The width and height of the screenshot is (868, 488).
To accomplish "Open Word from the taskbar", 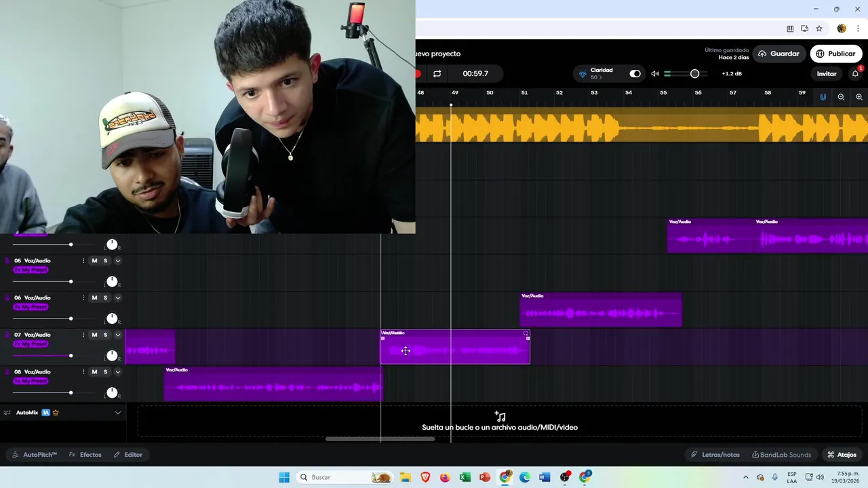I will (x=545, y=477).
